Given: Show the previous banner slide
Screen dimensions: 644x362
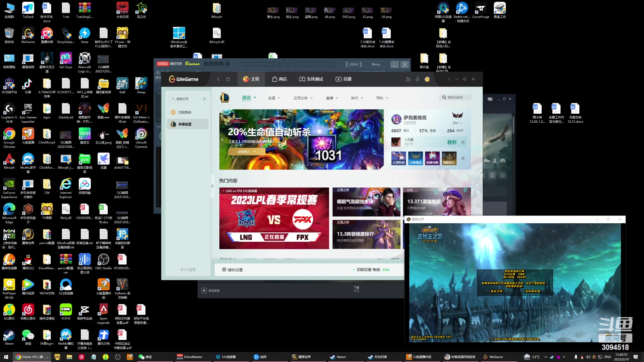Looking at the screenshot, I should pos(222,139).
